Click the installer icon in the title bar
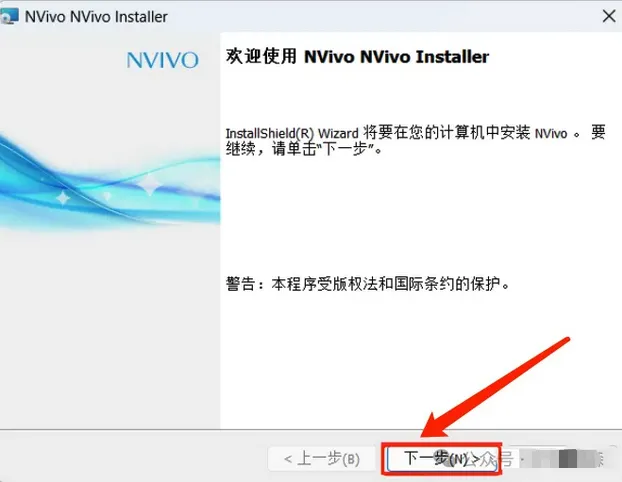Viewport: 622px width, 482px height. click(9, 17)
